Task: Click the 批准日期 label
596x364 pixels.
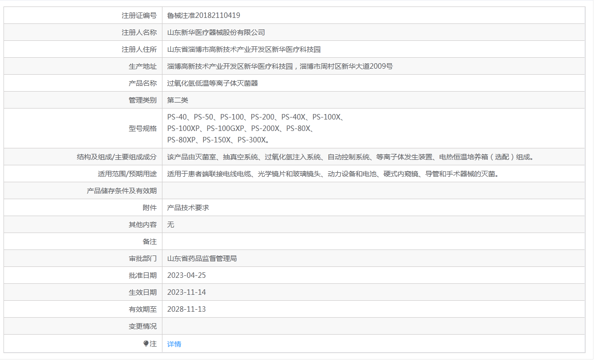Action: [143, 275]
